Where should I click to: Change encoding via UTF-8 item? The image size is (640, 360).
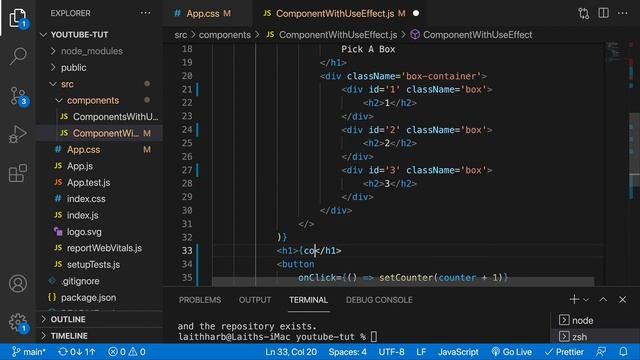point(391,352)
